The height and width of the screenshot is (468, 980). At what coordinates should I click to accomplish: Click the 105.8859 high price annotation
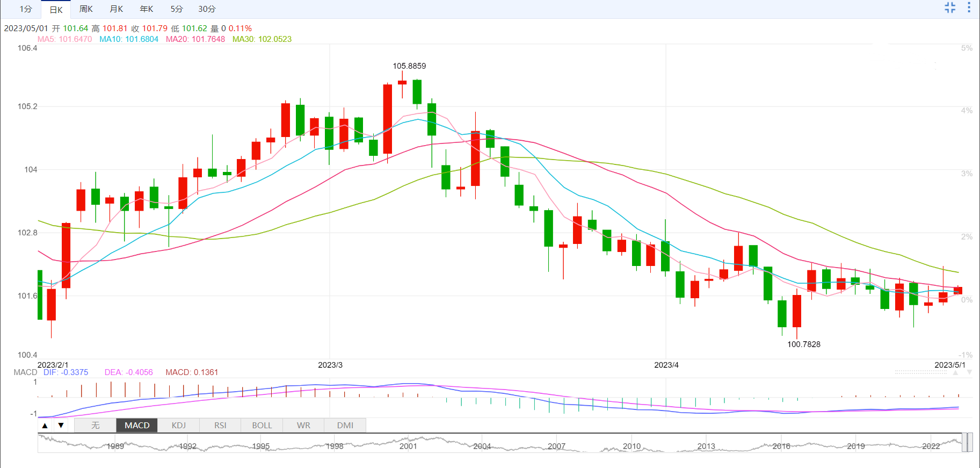(x=409, y=66)
